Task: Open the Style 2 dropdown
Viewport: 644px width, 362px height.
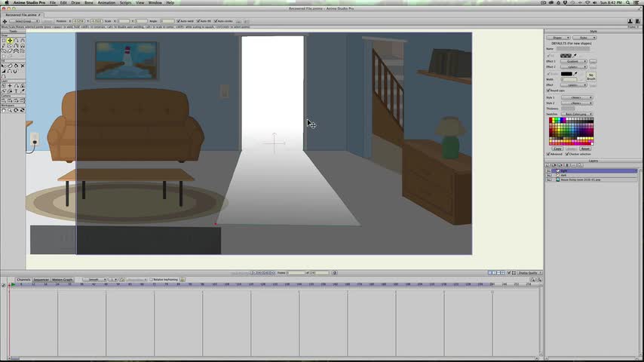Action: click(577, 103)
